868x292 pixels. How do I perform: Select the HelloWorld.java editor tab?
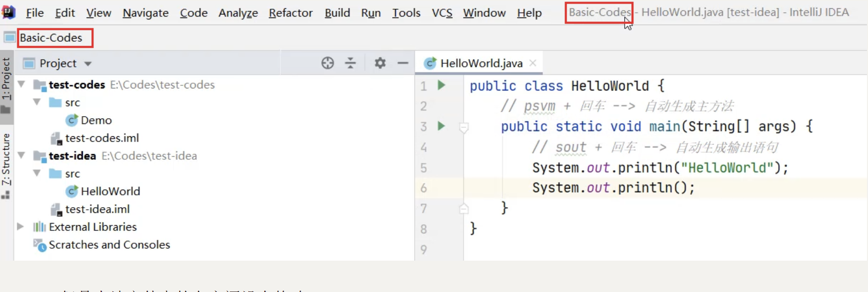[x=478, y=63]
